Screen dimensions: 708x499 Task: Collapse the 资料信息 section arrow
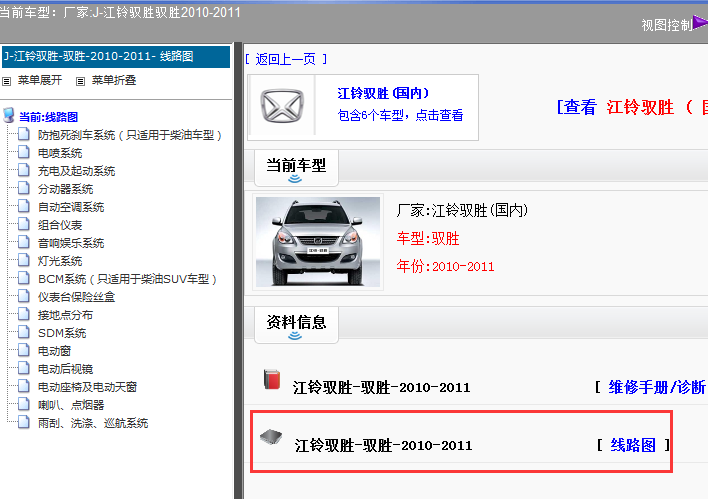295,336
